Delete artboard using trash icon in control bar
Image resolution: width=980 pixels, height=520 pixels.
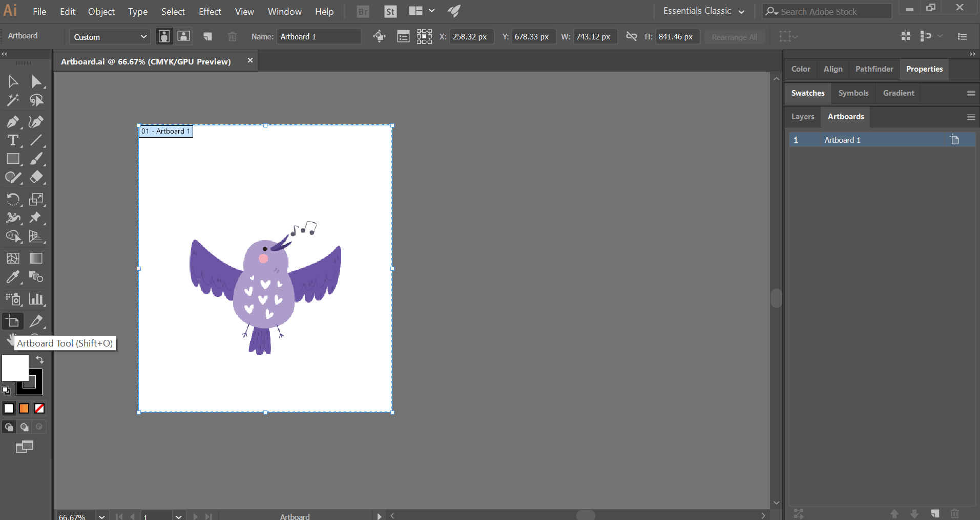coord(232,37)
